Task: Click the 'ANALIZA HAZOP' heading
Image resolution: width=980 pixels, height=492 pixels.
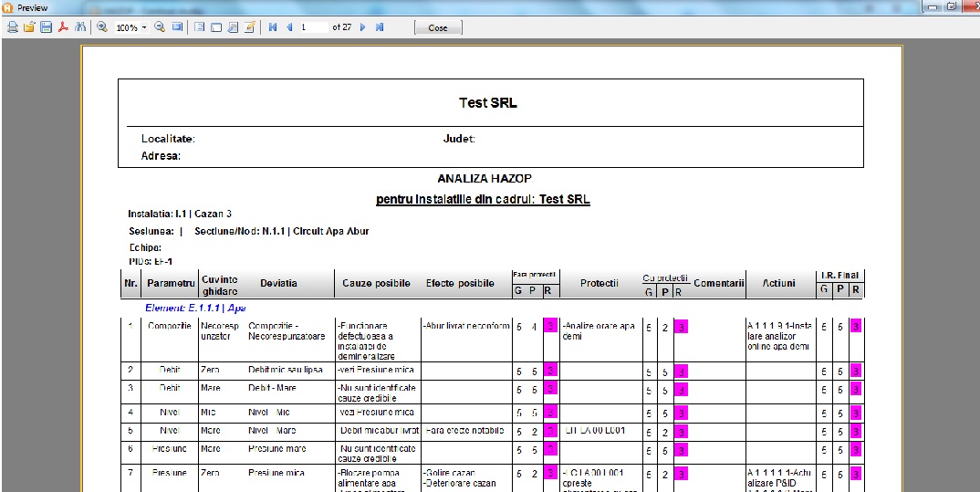Action: click(x=485, y=179)
